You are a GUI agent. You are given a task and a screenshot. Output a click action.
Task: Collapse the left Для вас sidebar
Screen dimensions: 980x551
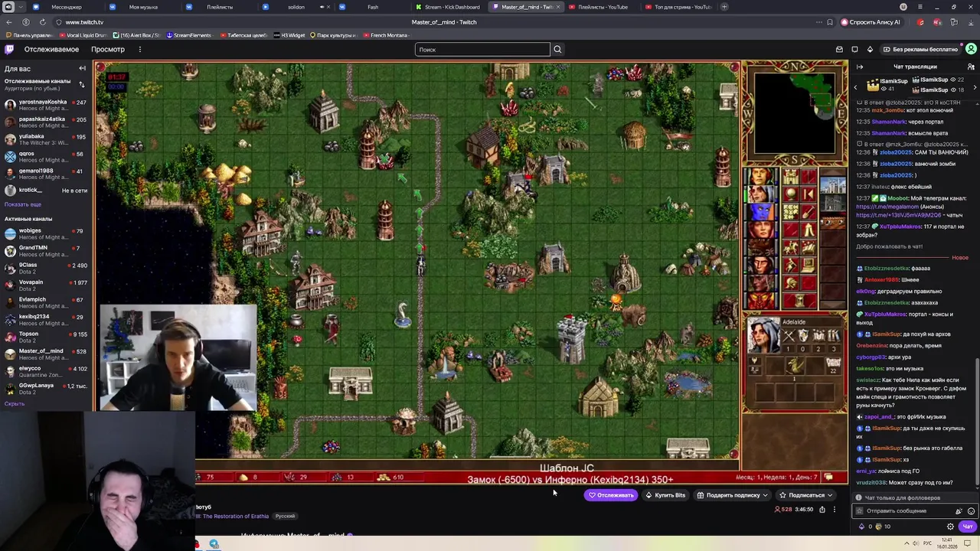click(82, 68)
